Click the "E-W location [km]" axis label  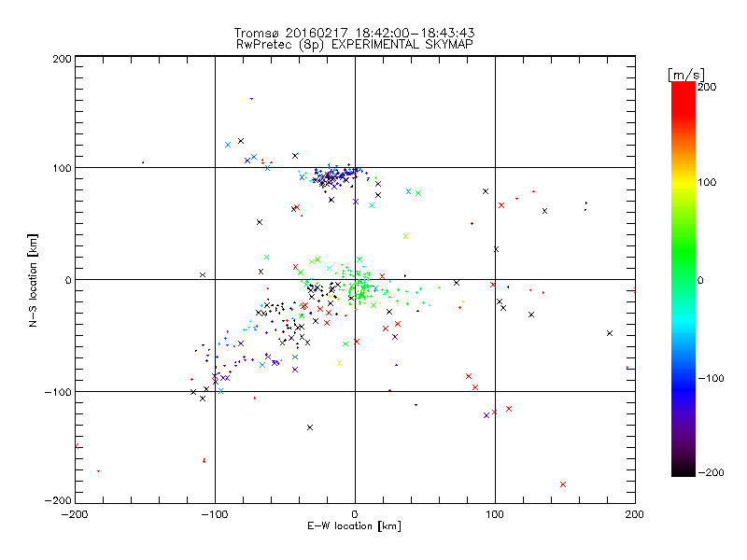[354, 526]
